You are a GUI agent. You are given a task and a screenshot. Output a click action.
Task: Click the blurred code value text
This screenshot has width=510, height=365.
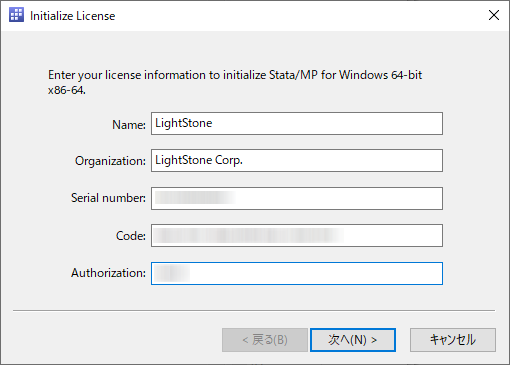point(249,235)
